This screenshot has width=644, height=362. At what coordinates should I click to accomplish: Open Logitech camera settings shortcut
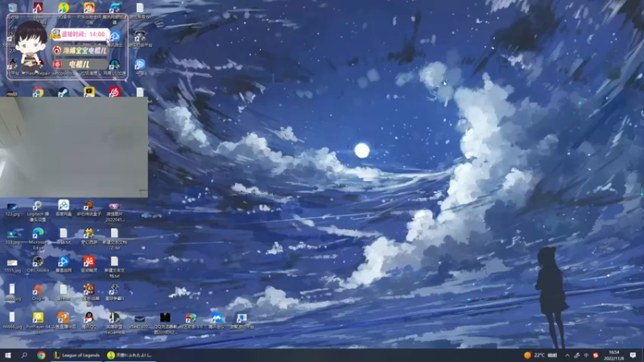[x=38, y=211]
